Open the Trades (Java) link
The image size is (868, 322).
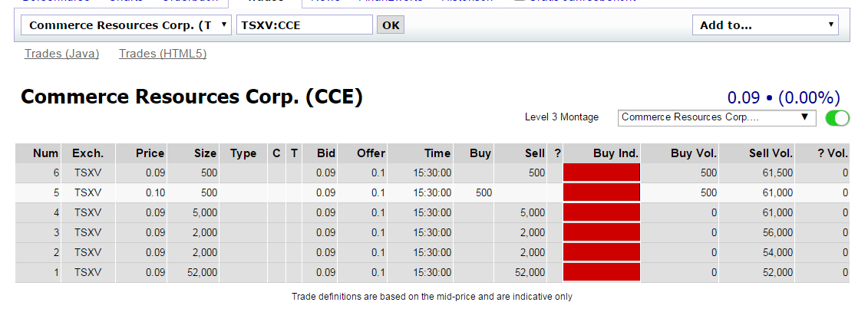[62, 53]
